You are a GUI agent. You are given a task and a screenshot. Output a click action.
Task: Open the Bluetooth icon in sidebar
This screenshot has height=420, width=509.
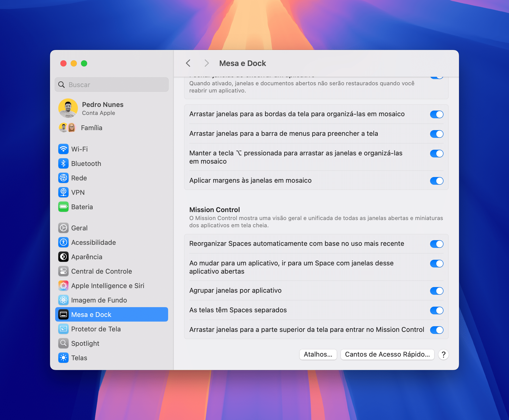[63, 163]
